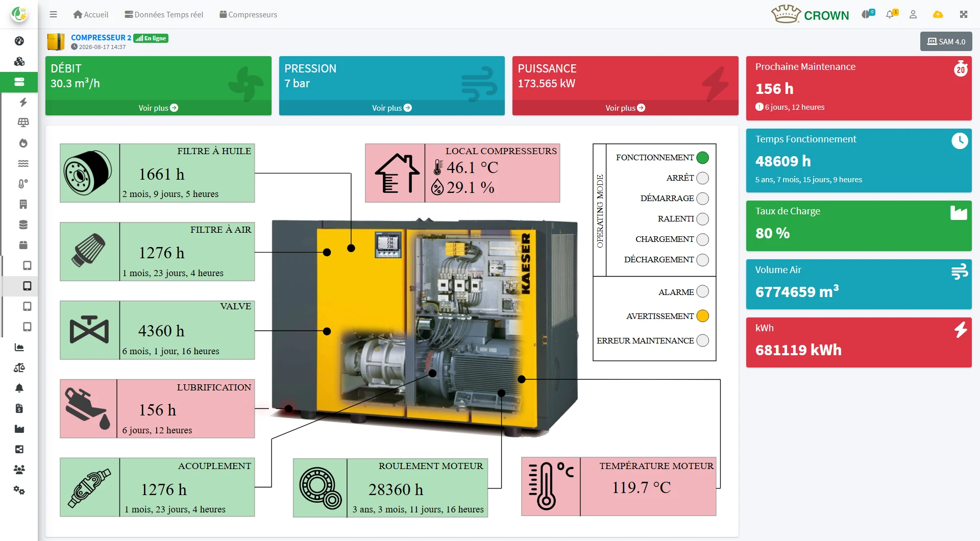Open Données Temps réel menu
980x541 pixels.
tap(164, 14)
